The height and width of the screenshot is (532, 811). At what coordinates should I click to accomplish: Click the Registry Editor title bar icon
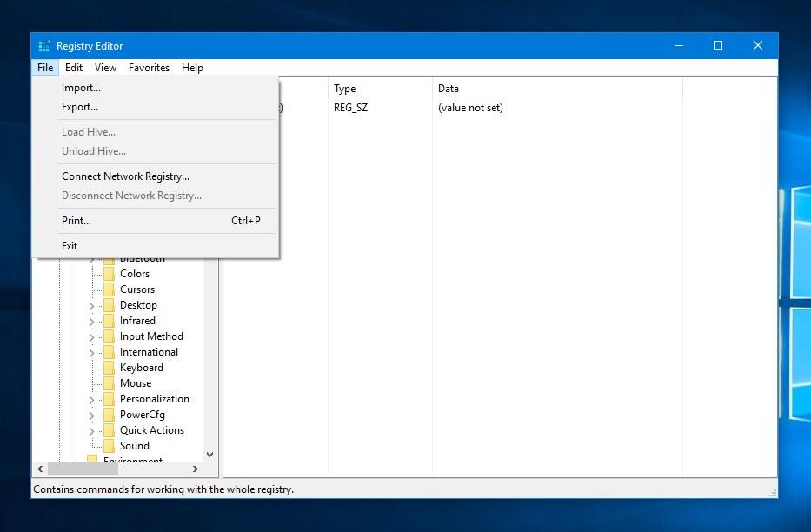[x=44, y=46]
